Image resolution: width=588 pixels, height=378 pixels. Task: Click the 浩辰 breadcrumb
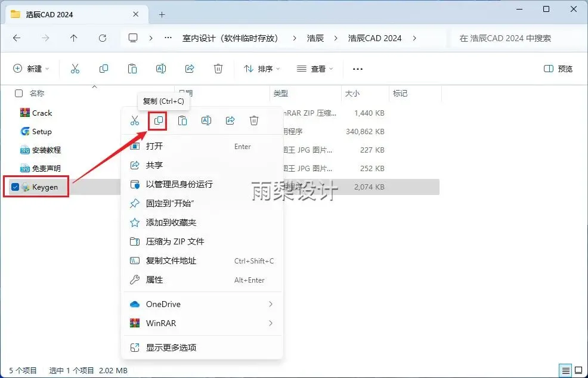click(x=315, y=38)
